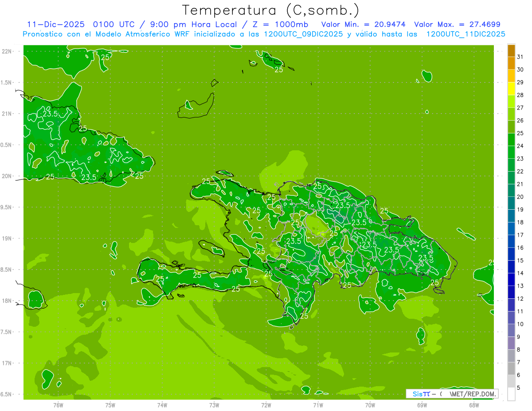532x411 pixels.
Task: Click the green swatch between 24 and 25
Action: 511,140
